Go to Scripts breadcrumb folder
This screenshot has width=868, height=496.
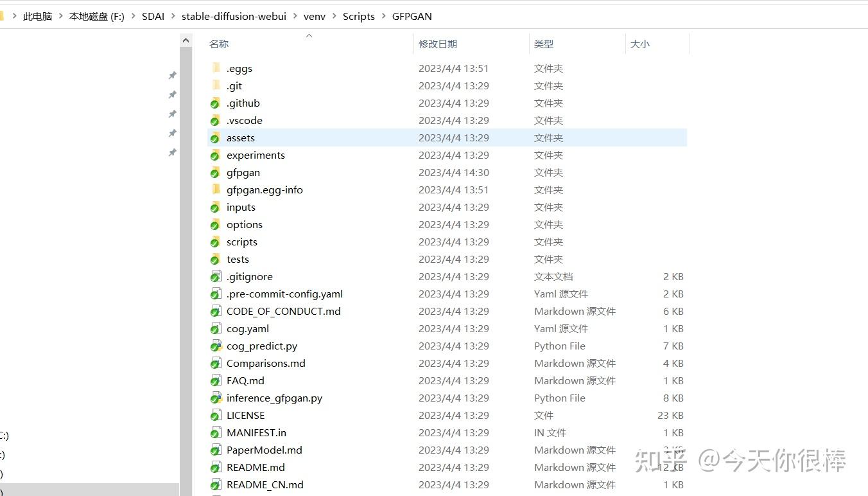[359, 16]
